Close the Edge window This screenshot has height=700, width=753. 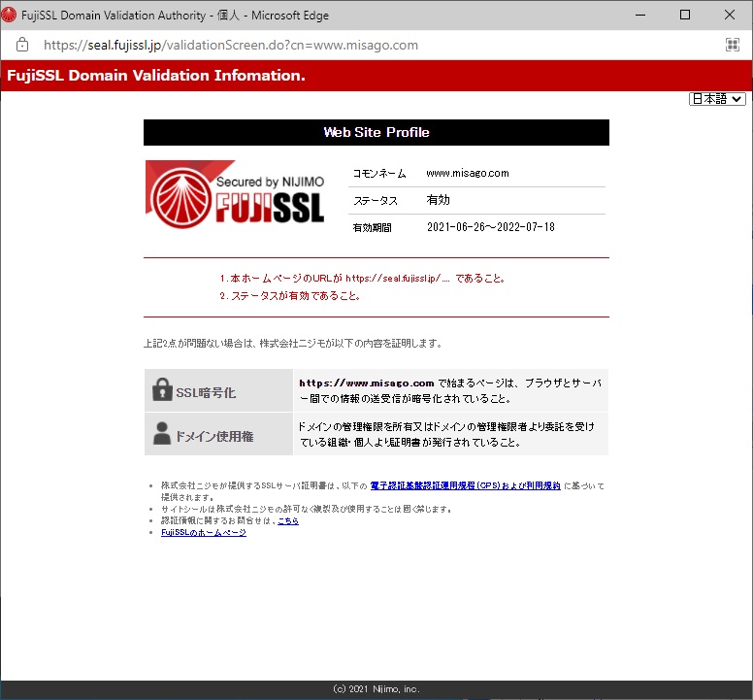[x=729, y=15]
